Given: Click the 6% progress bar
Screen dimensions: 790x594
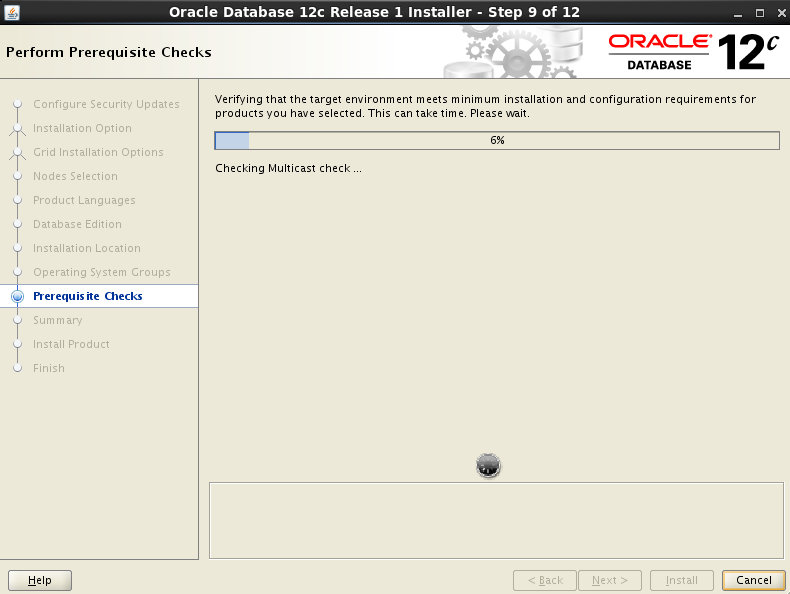Looking at the screenshot, I should pos(497,141).
